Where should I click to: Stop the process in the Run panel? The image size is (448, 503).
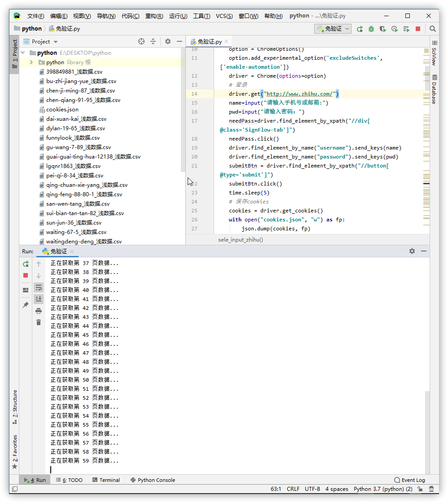(x=26, y=276)
